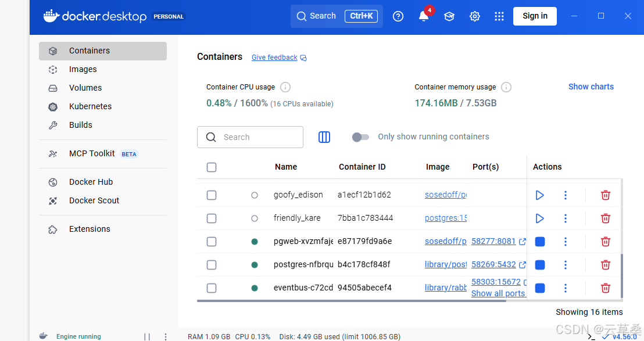Screen dimensions: 644x341
Task: Show memory usage info tooltip icon
Action: click(506, 87)
